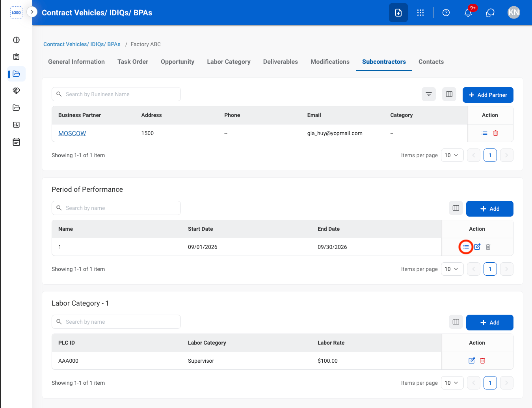
Task: Open the chat messages icon
Action: click(x=490, y=13)
